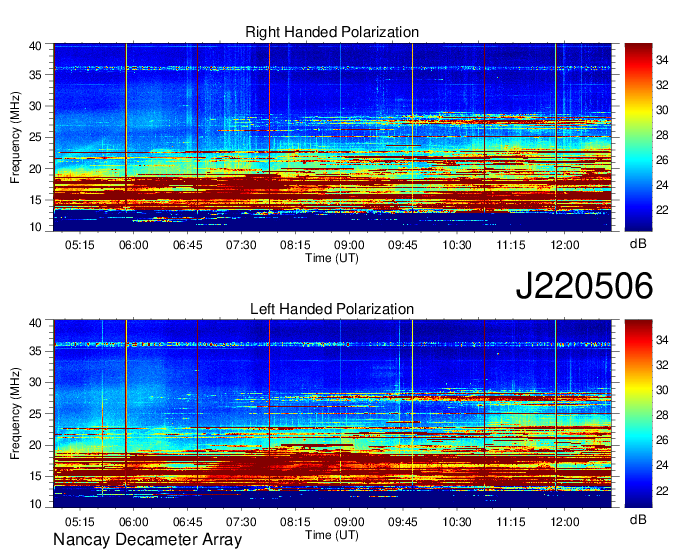Click the "dB" unit under the Right Handed colorbar

coord(638,244)
